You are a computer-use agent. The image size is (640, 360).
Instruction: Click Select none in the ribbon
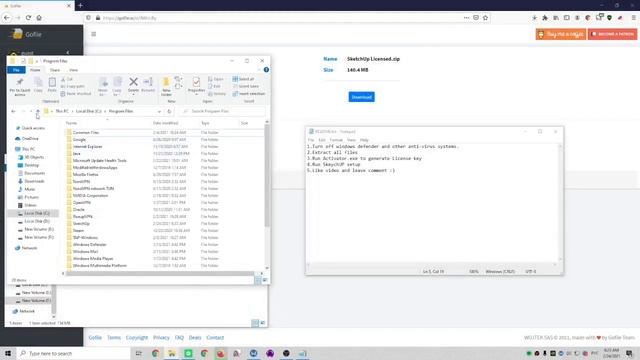[x=246, y=86]
